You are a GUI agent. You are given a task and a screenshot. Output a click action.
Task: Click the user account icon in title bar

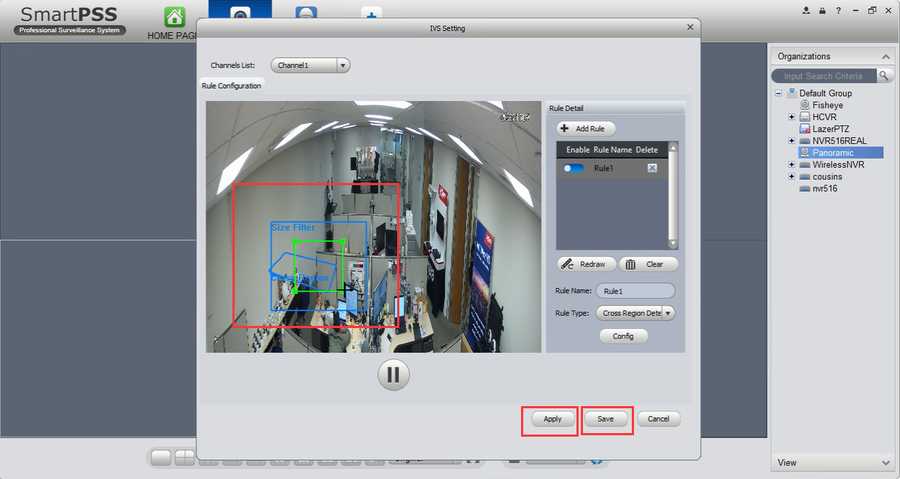(806, 10)
